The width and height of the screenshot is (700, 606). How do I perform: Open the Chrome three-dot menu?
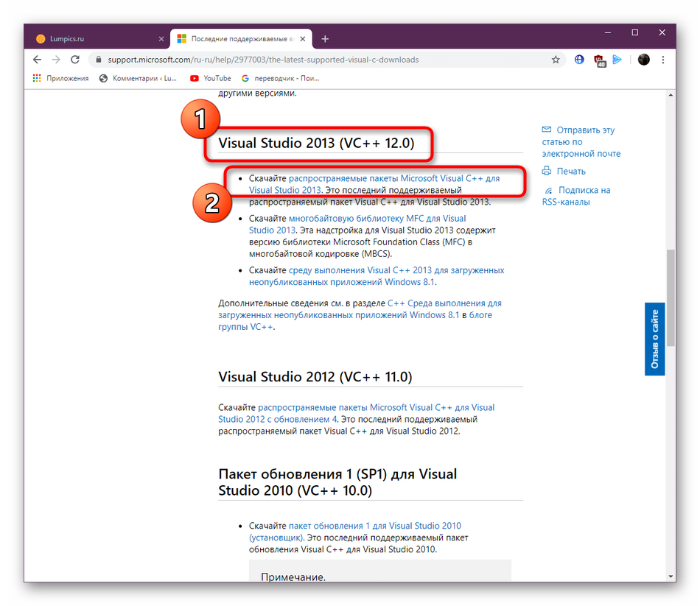point(663,60)
